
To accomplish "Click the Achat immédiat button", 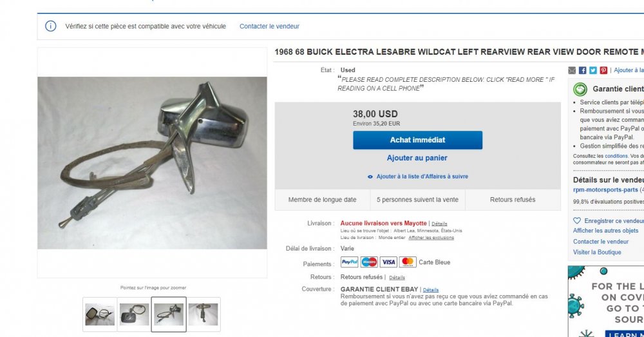I will tap(418, 140).
